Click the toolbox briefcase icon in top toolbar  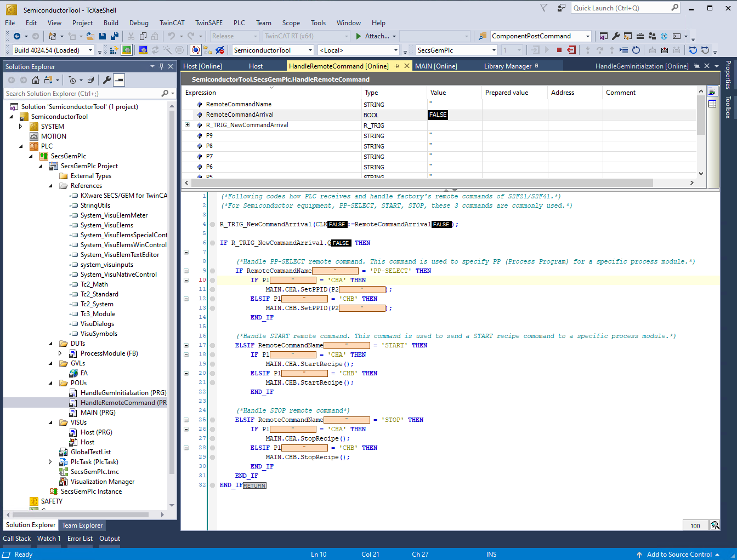tap(640, 36)
